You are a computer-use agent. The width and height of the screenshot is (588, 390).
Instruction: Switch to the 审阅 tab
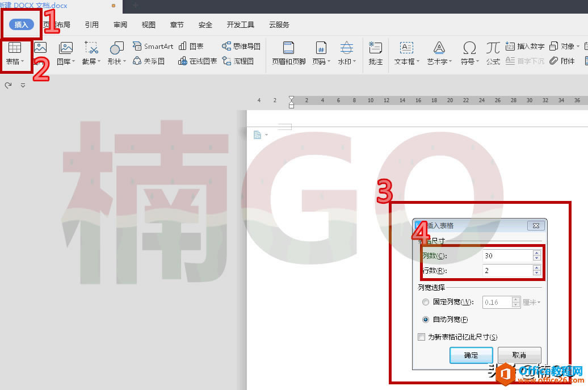tap(120, 25)
